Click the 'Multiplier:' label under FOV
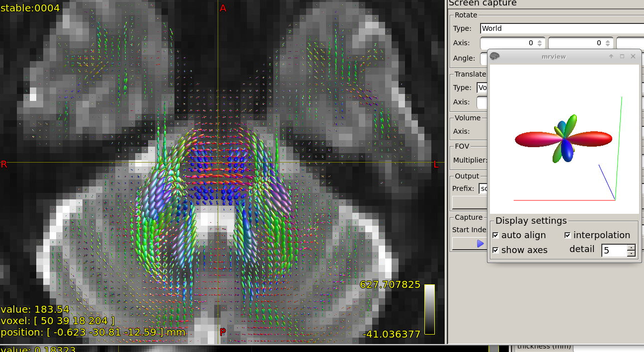The width and height of the screenshot is (644, 352). tap(470, 160)
